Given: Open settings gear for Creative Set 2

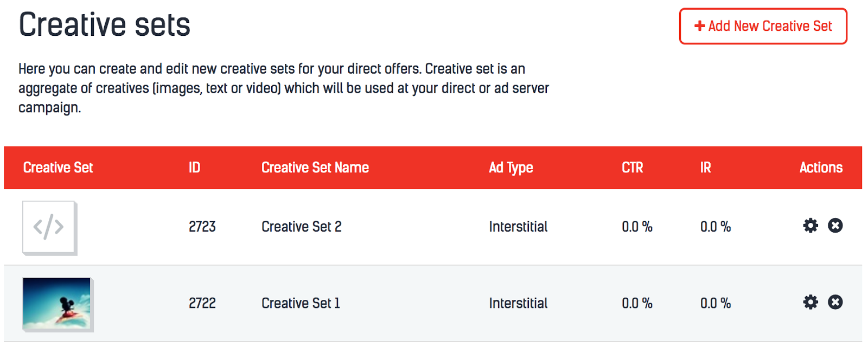Looking at the screenshot, I should [x=810, y=226].
